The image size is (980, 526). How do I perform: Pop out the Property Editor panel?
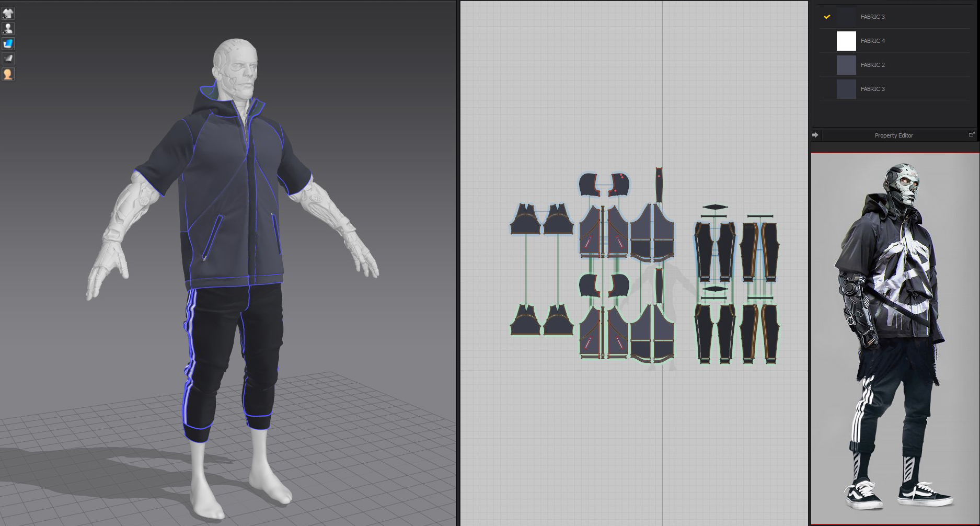coord(972,135)
